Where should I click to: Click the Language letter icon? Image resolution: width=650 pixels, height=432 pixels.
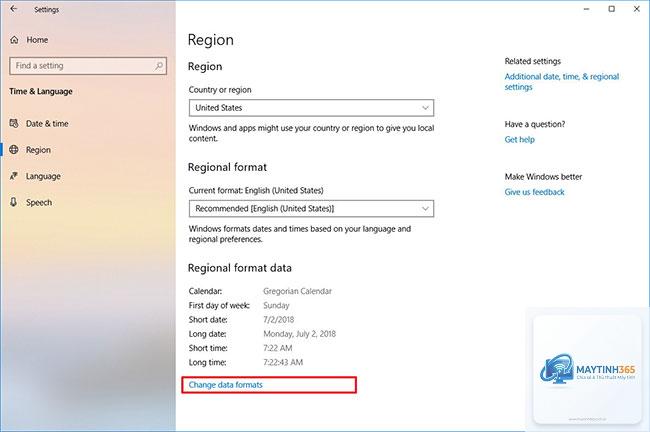(x=14, y=176)
